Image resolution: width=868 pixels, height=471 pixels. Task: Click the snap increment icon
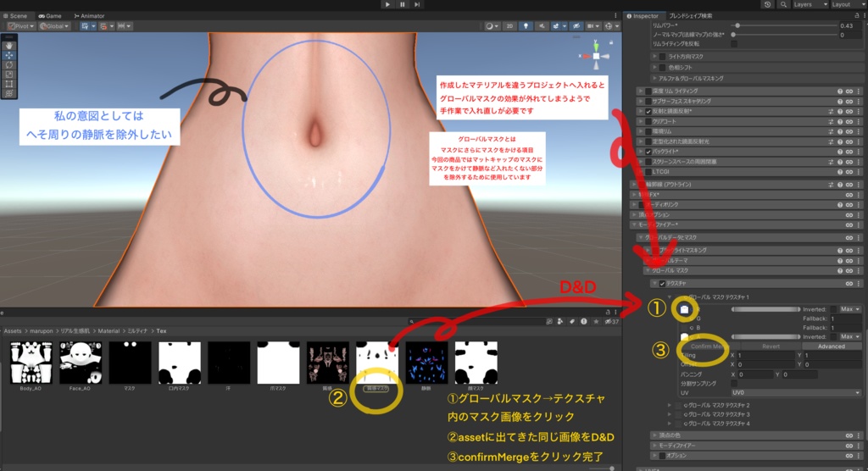[x=120, y=26]
